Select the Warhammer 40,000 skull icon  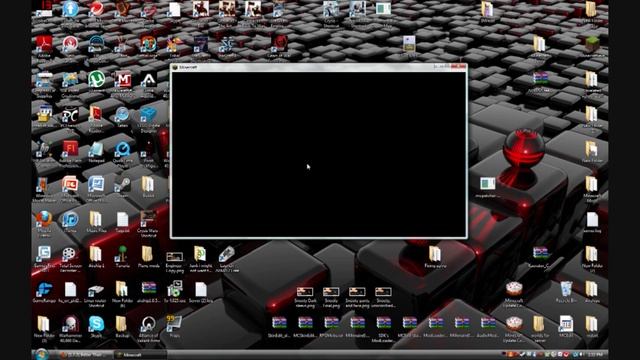pos(70,324)
